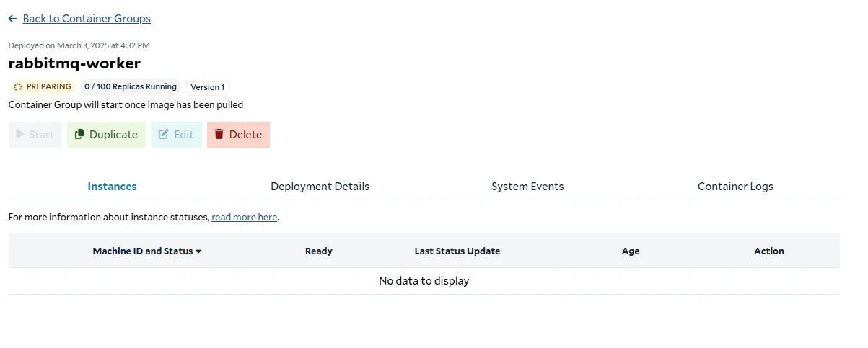Image resolution: width=868 pixels, height=348 pixels.
Task: Follow the 'read more here' link
Action: tap(244, 217)
